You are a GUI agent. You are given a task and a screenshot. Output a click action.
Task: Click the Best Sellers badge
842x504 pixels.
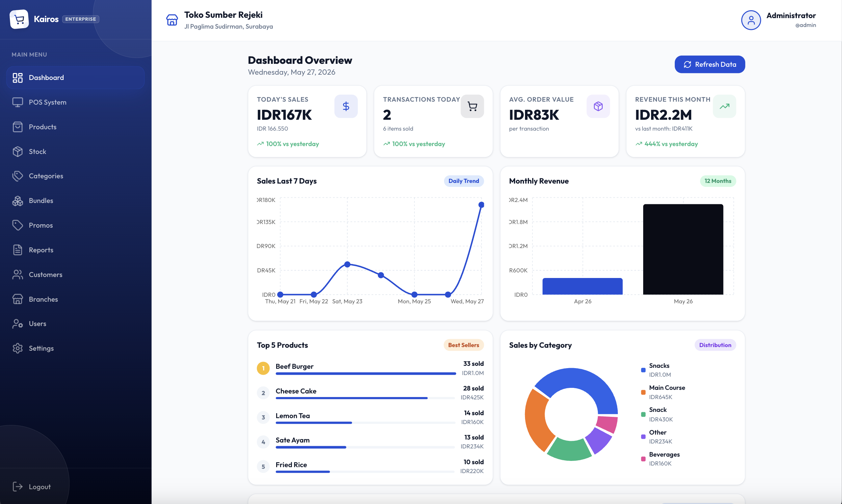(x=463, y=345)
